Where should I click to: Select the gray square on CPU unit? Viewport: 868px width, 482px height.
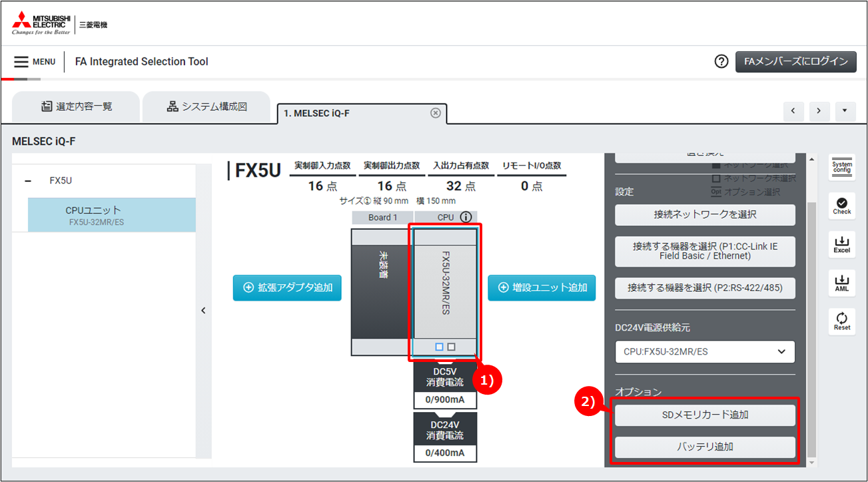click(x=452, y=347)
